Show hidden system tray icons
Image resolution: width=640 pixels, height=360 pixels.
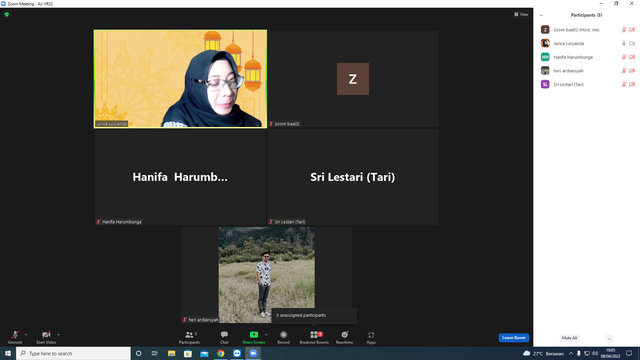(571, 353)
